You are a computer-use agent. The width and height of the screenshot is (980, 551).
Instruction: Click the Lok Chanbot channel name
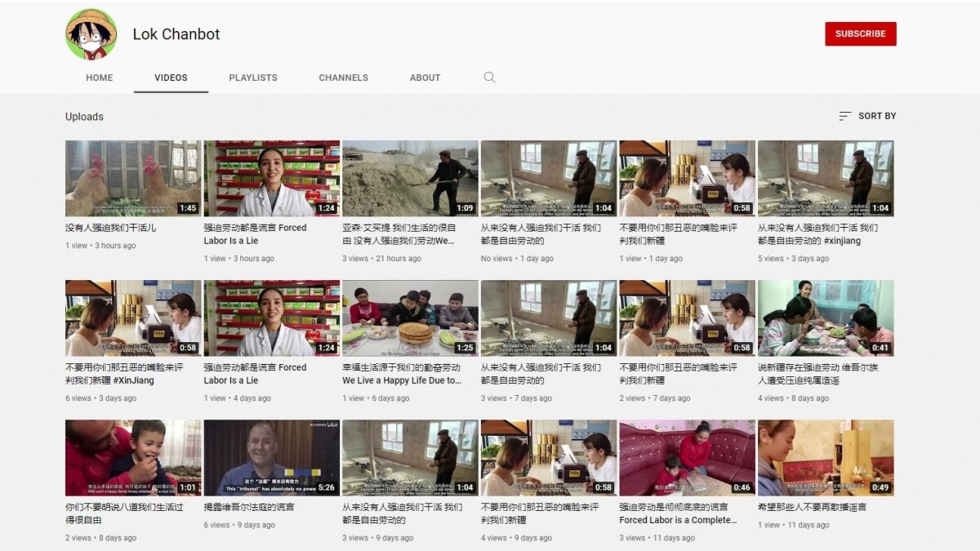pos(176,34)
